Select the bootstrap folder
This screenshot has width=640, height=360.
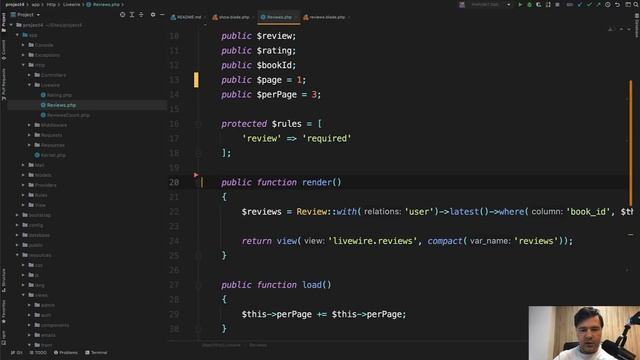(x=39, y=215)
